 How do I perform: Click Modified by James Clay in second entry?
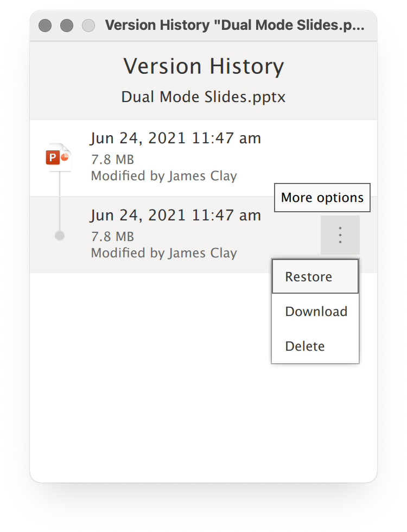(164, 253)
